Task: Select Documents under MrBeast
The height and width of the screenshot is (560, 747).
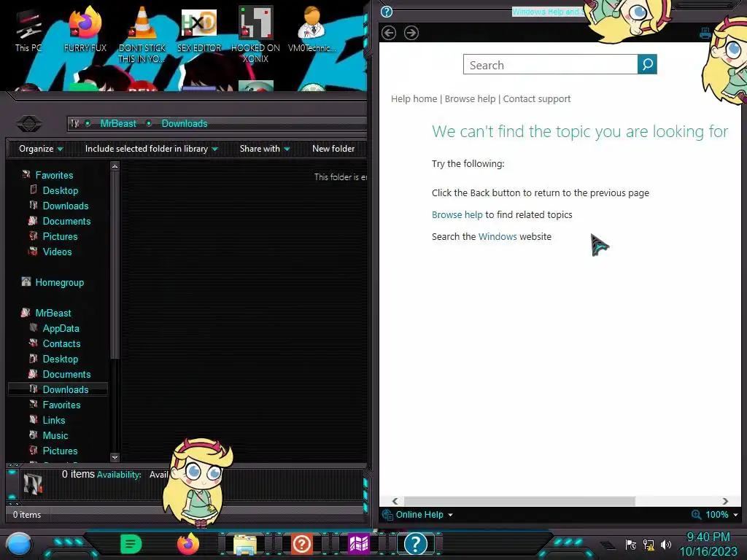Action: (x=66, y=374)
